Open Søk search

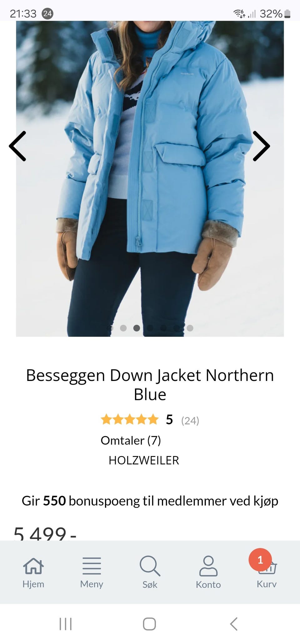coord(150,572)
